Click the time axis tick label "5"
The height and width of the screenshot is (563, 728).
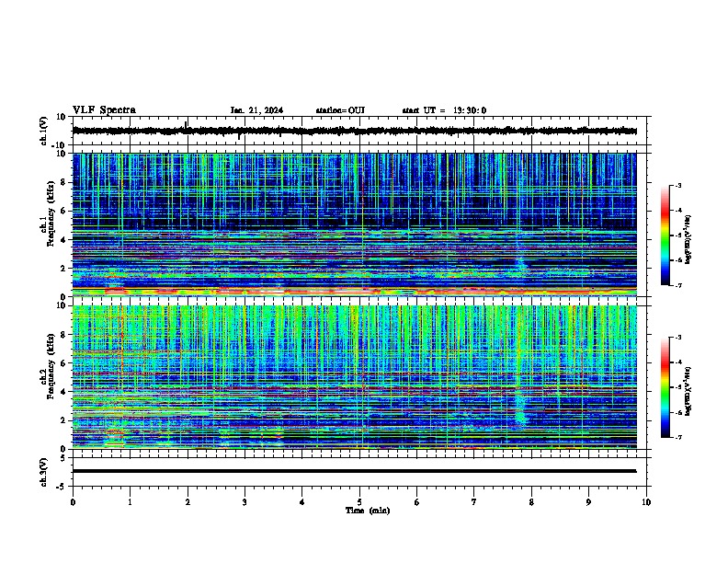359,502
